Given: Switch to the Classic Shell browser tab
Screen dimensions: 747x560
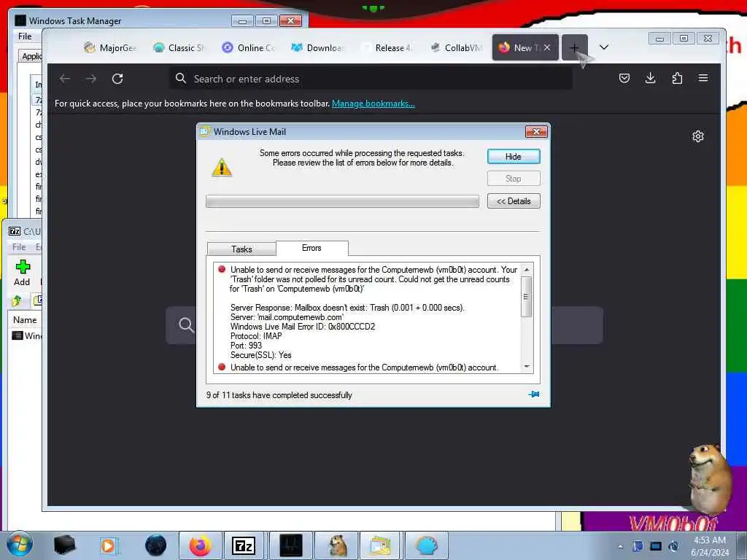Looking at the screenshot, I should [x=179, y=47].
